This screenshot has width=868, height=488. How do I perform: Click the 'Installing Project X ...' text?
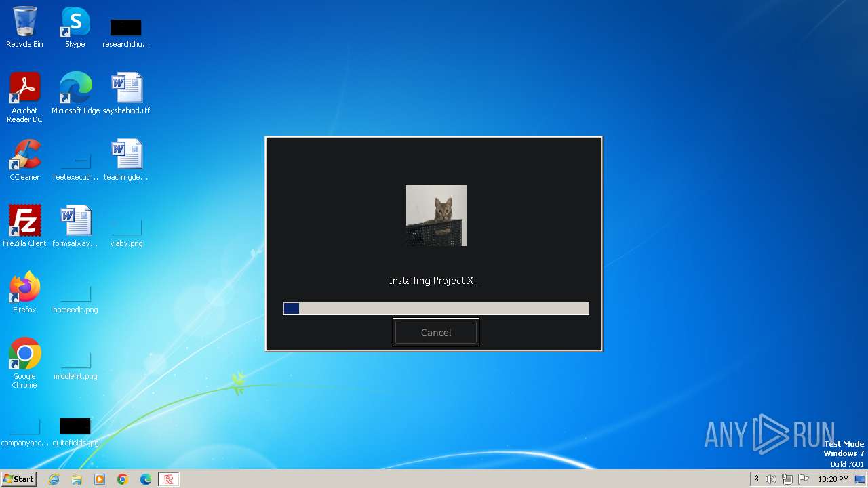point(435,280)
